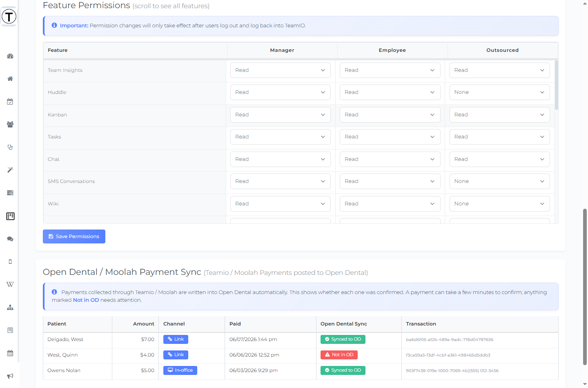Viewport: 588px width, 388px height.
Task: Open Outsourced dropdown for Team Insights
Action: pos(500,70)
